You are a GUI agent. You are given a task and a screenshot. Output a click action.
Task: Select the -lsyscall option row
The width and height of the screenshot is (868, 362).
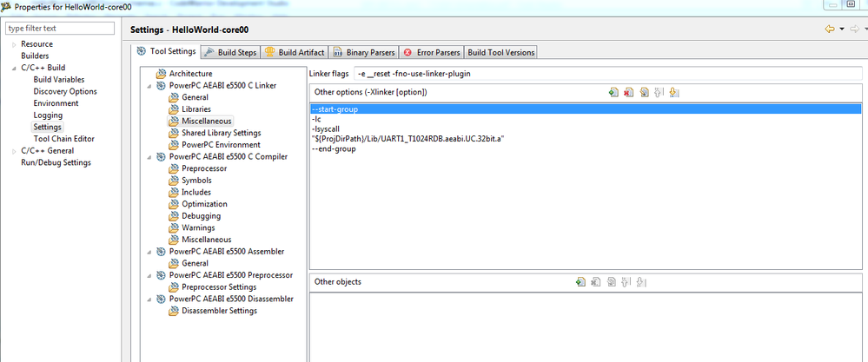(x=586, y=128)
